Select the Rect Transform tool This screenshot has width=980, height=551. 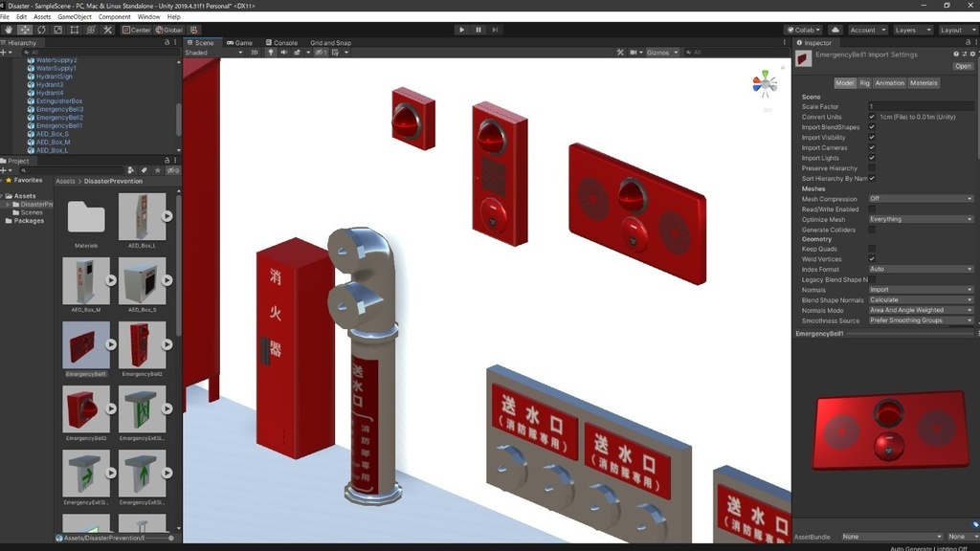pyautogui.click(x=75, y=30)
